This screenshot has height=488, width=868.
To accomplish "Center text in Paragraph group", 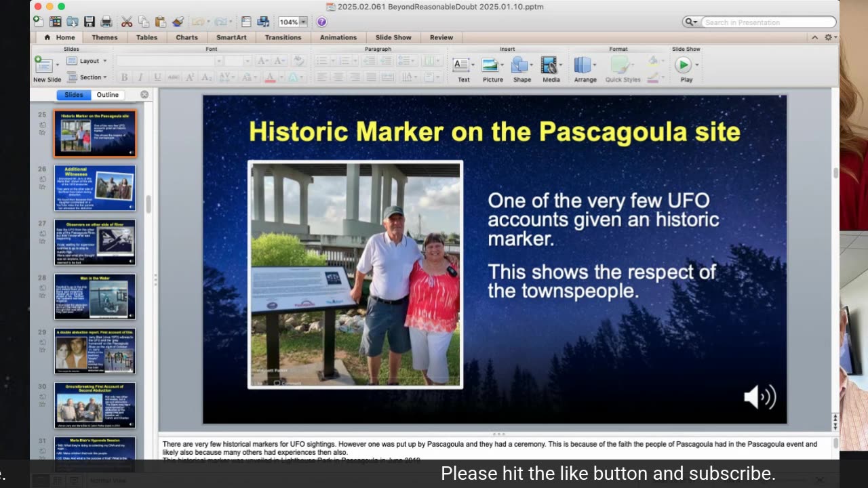I will click(338, 77).
